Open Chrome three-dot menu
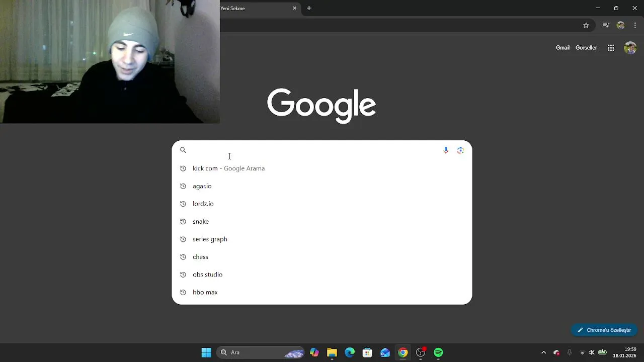 [x=635, y=25]
